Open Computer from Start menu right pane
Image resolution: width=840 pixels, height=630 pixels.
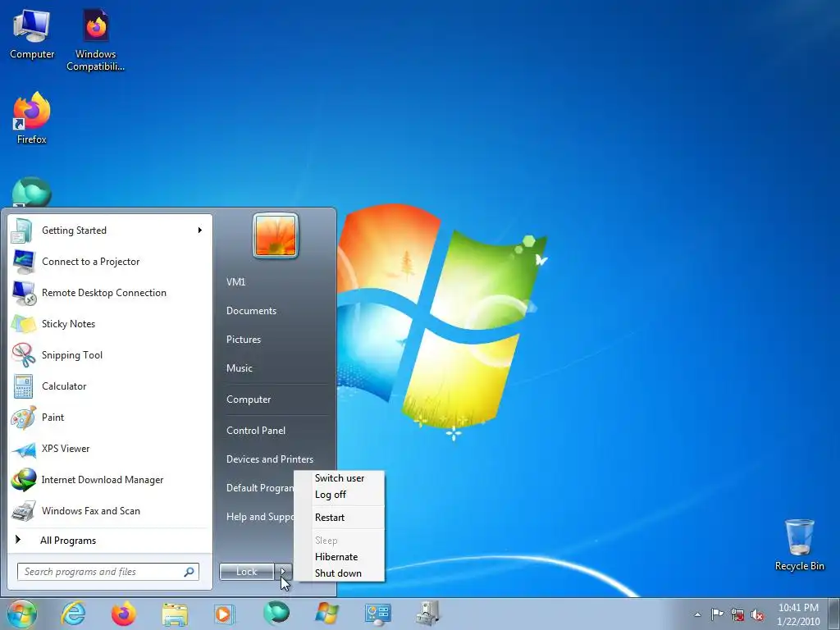click(249, 399)
